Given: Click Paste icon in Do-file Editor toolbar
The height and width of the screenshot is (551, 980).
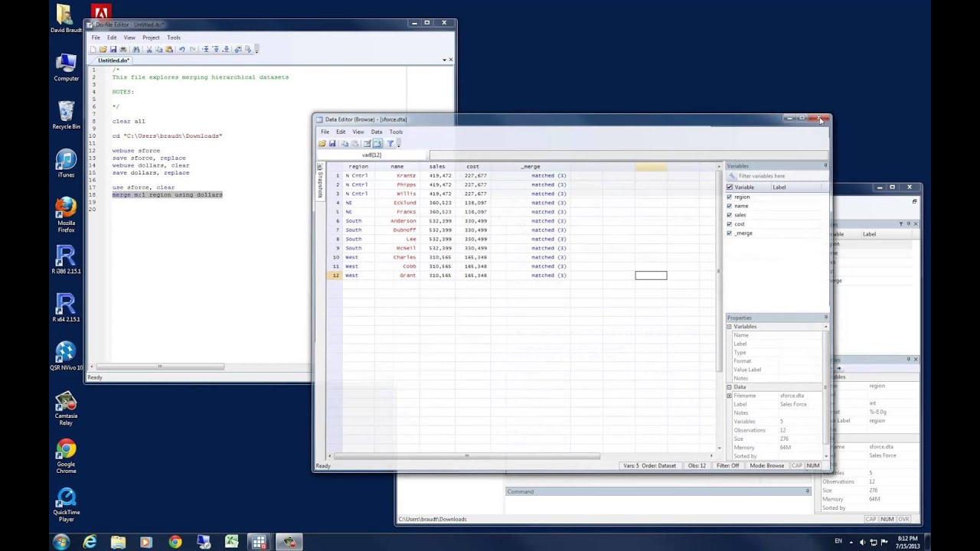Looking at the screenshot, I should [x=169, y=49].
